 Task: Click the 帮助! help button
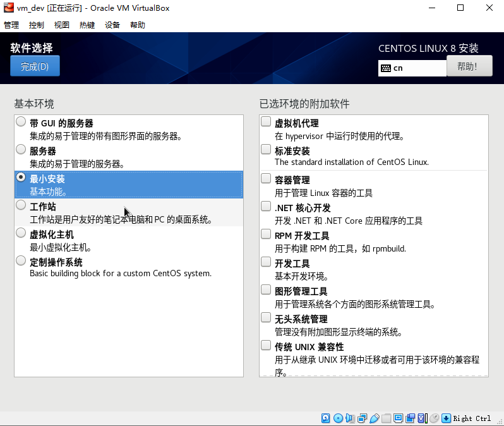tap(469, 66)
